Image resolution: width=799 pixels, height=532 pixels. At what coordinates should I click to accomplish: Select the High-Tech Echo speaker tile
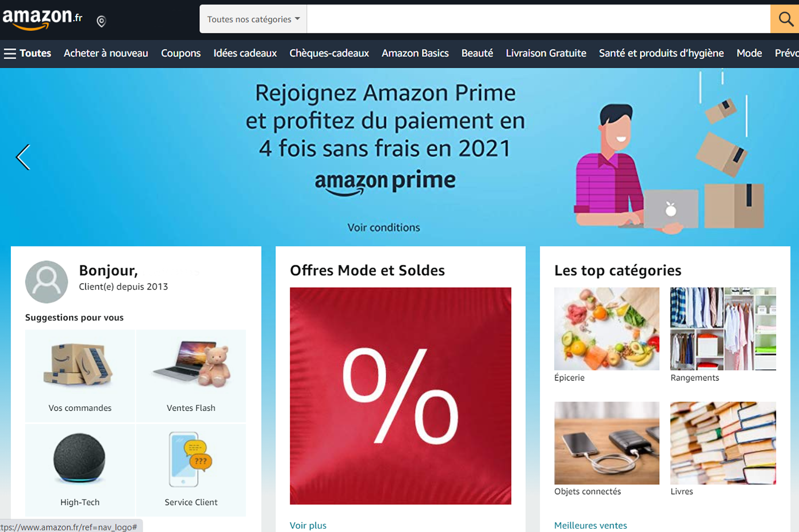pyautogui.click(x=80, y=469)
